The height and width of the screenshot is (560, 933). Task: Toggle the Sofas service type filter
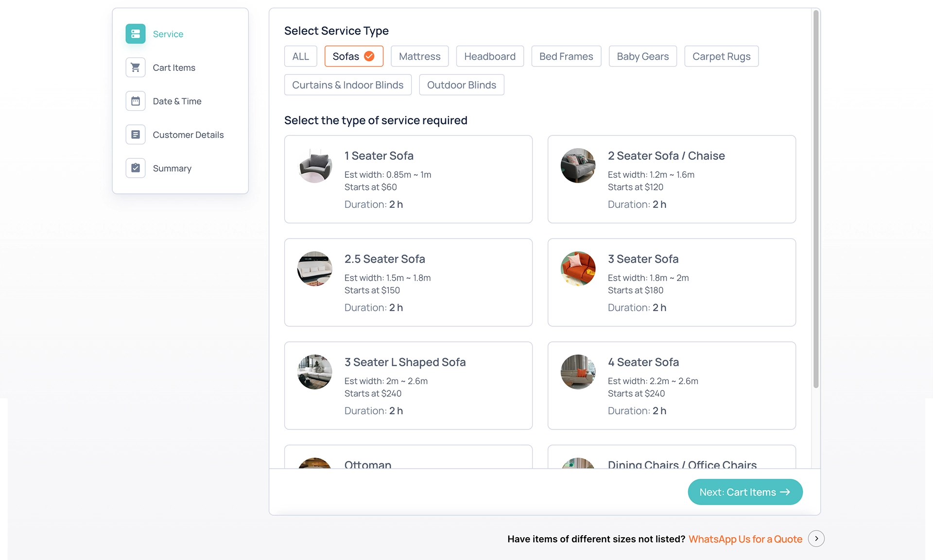click(354, 56)
